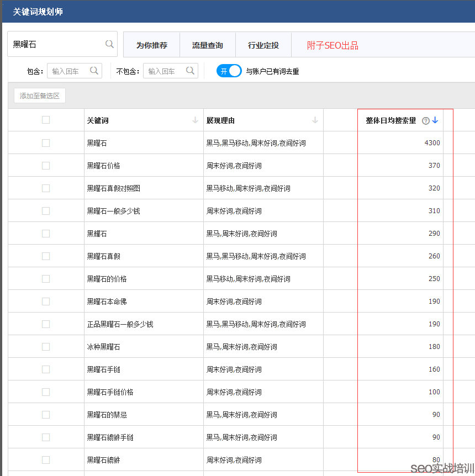Toggle 与账户已有词去重 switch off

tap(229, 71)
